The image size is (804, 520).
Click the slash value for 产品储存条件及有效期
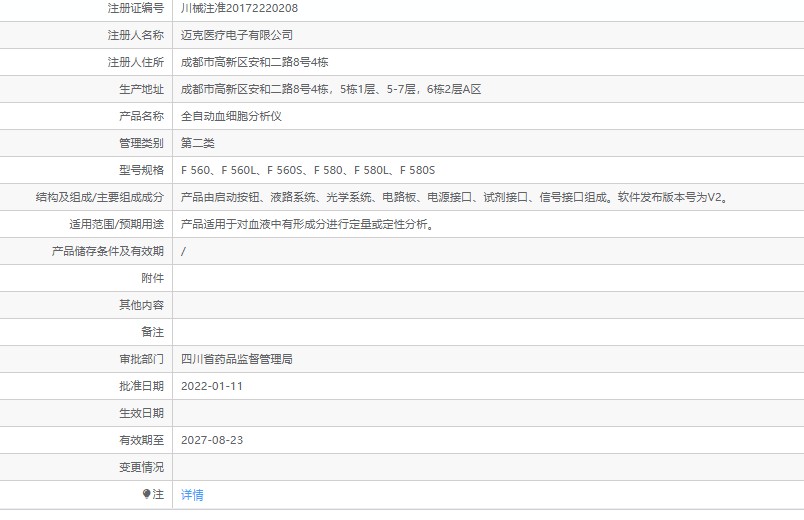(183, 251)
